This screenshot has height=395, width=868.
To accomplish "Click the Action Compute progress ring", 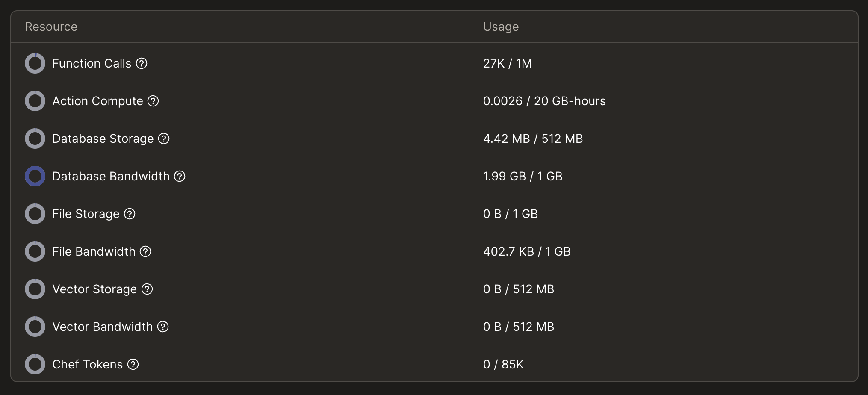I will pyautogui.click(x=35, y=101).
